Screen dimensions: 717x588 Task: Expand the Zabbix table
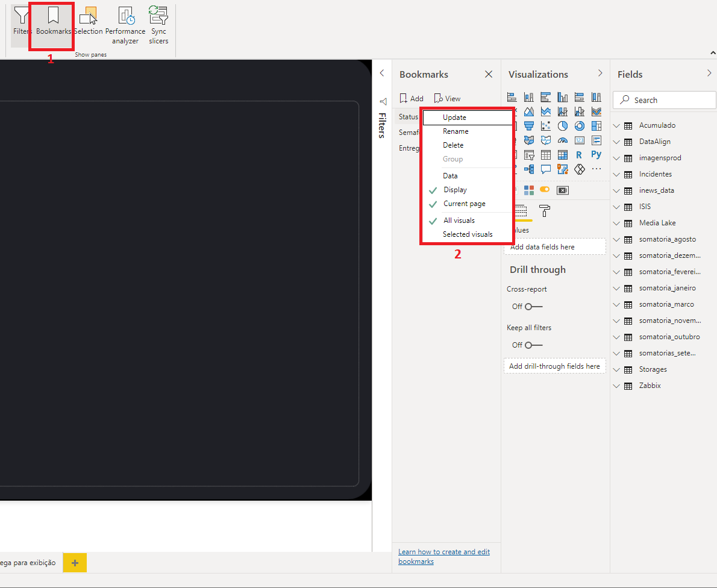[616, 386]
